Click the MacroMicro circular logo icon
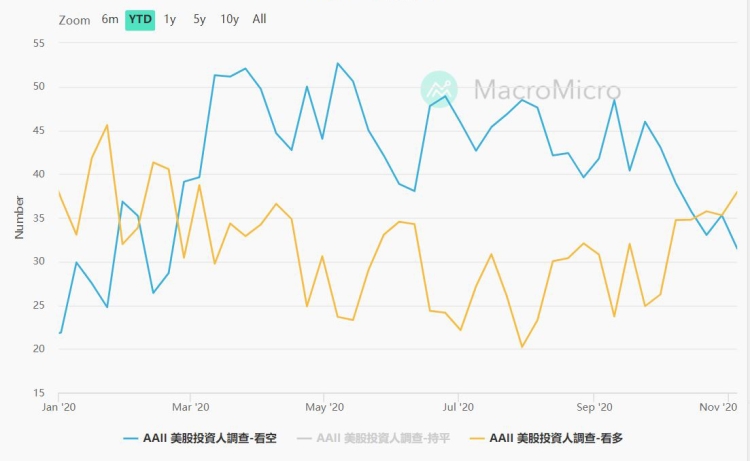 [x=438, y=89]
